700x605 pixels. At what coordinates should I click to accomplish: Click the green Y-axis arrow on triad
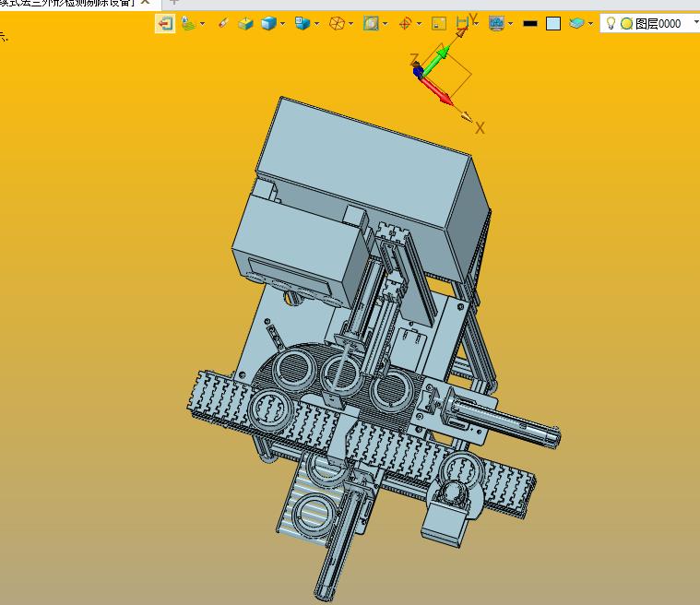click(x=434, y=62)
